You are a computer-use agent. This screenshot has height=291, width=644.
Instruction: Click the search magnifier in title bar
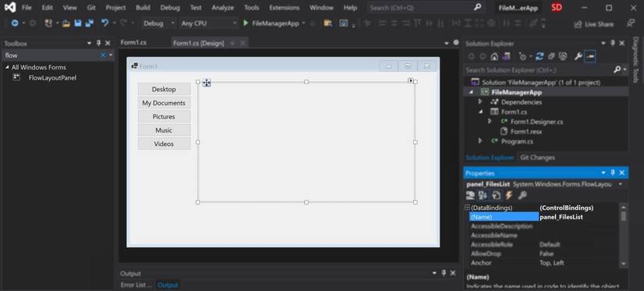click(x=477, y=7)
